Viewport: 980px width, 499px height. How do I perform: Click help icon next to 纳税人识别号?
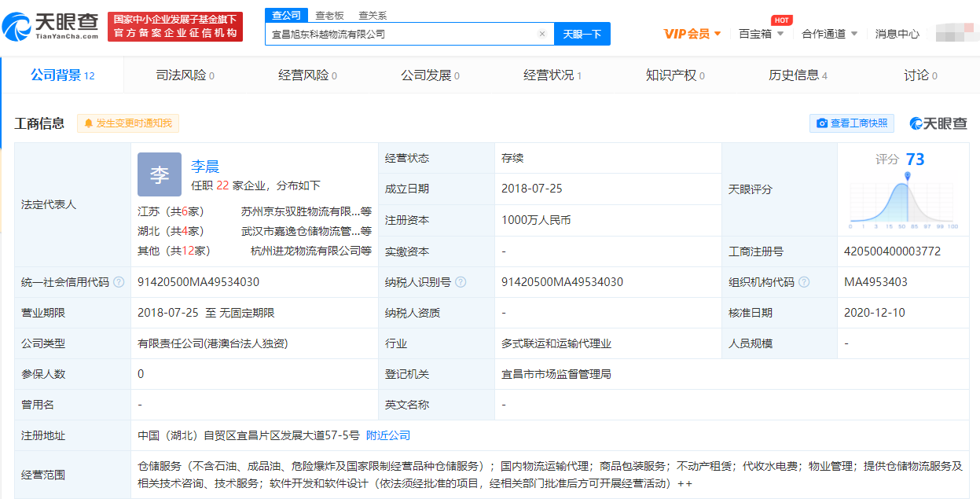[461, 282]
